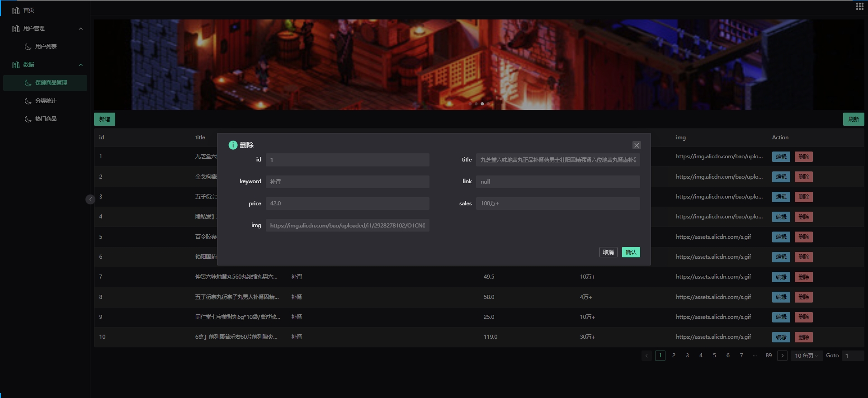Click 编辑 for row id 10
This screenshot has height=398, width=868.
point(781,337)
